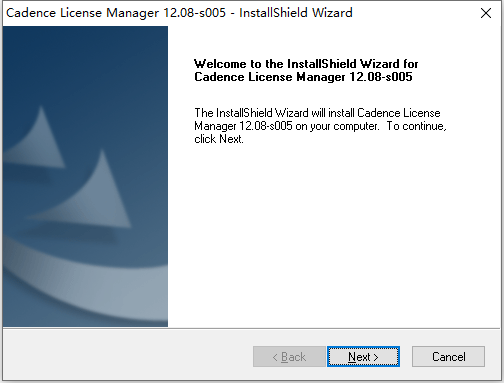Image resolution: width=504 pixels, height=383 pixels.
Task: Click blank gray area left of Back
Action: point(127,357)
